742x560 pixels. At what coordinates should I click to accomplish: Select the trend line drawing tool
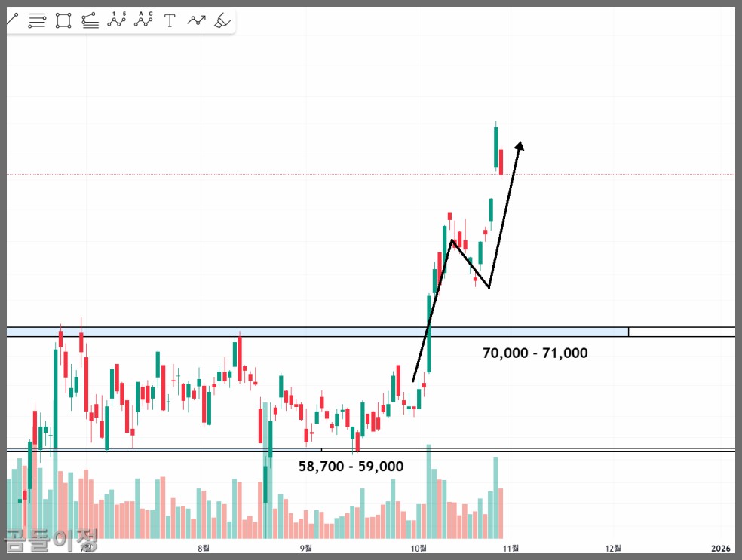tap(12, 20)
